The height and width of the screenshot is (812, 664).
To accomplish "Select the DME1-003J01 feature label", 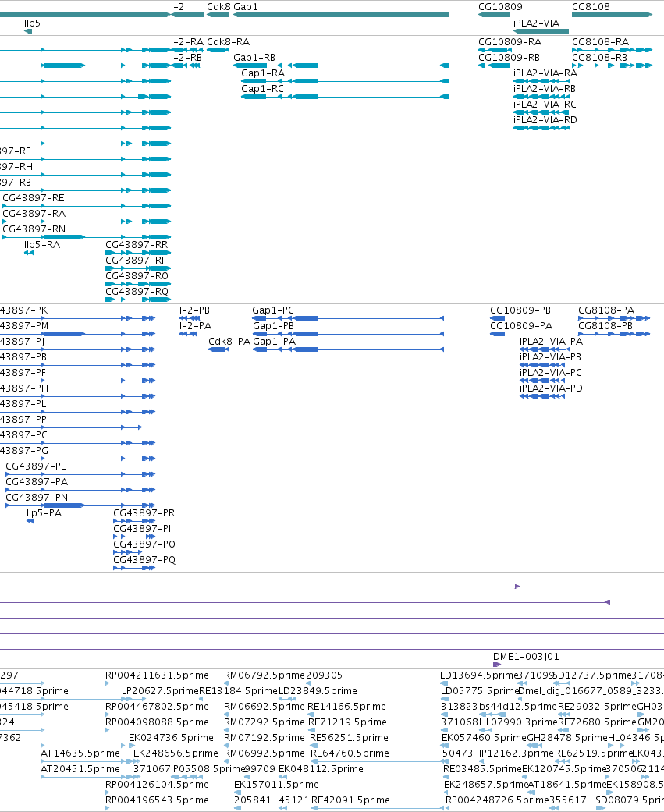I will pos(526,656).
